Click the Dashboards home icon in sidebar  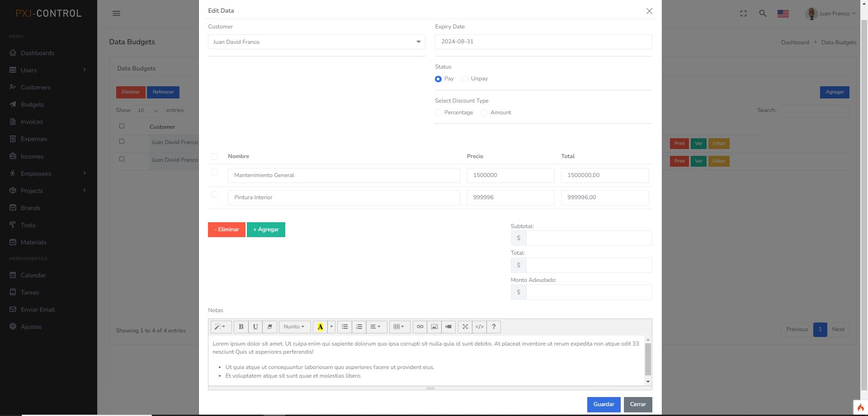(13, 53)
